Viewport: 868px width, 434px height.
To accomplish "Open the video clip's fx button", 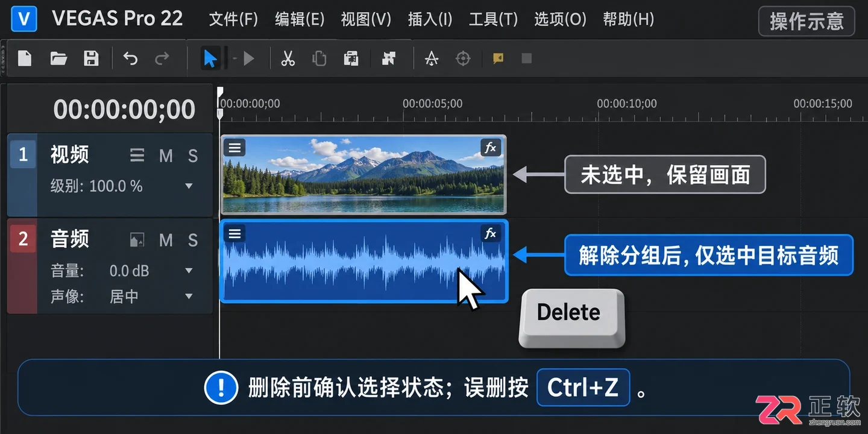I will [491, 147].
